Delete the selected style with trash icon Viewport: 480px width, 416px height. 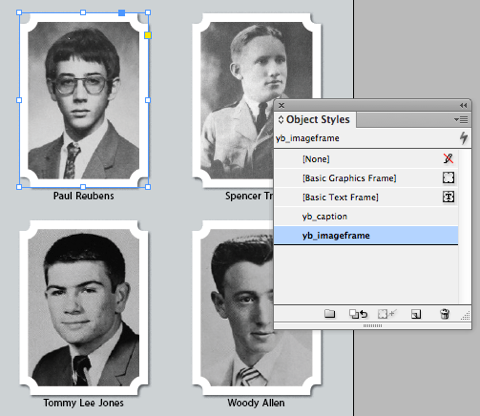(444, 314)
